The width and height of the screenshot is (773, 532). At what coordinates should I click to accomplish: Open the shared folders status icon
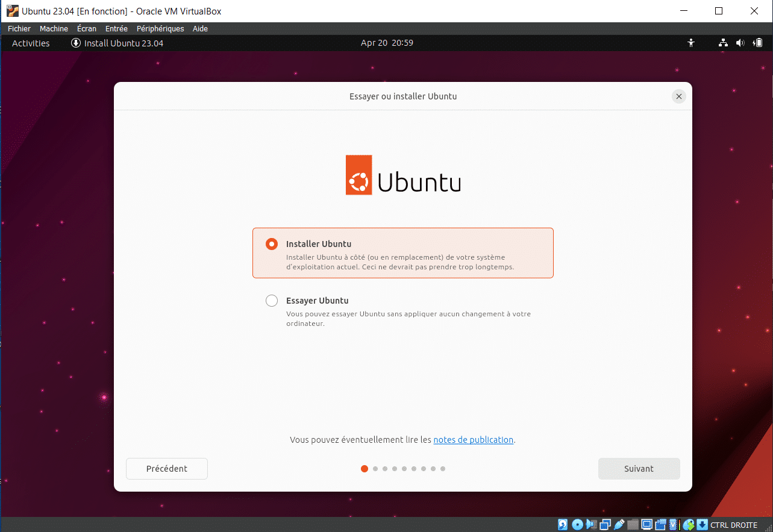633,524
